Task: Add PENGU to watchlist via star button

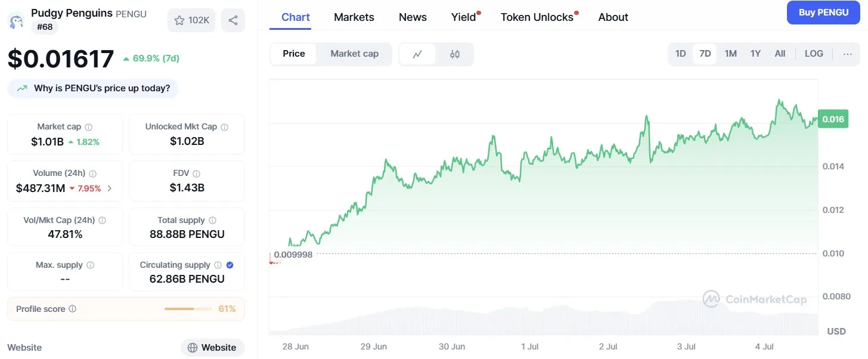Action: pos(191,20)
